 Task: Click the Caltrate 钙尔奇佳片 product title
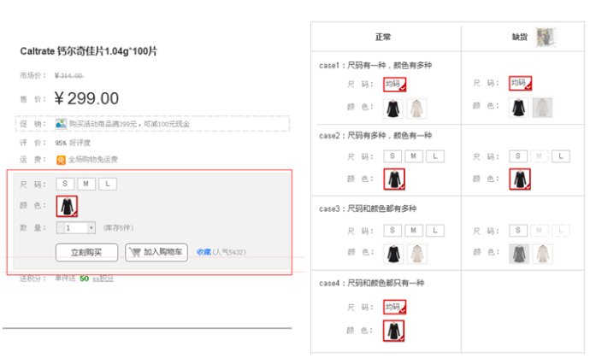pos(89,51)
